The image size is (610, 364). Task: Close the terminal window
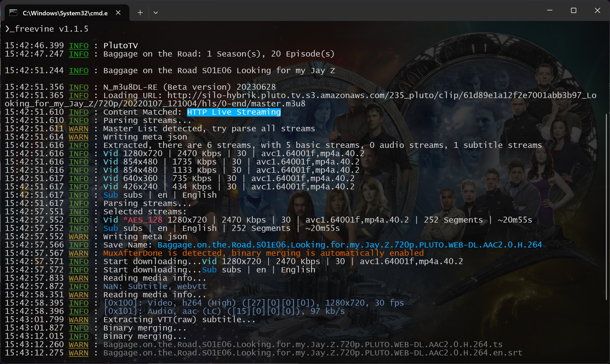click(x=598, y=10)
